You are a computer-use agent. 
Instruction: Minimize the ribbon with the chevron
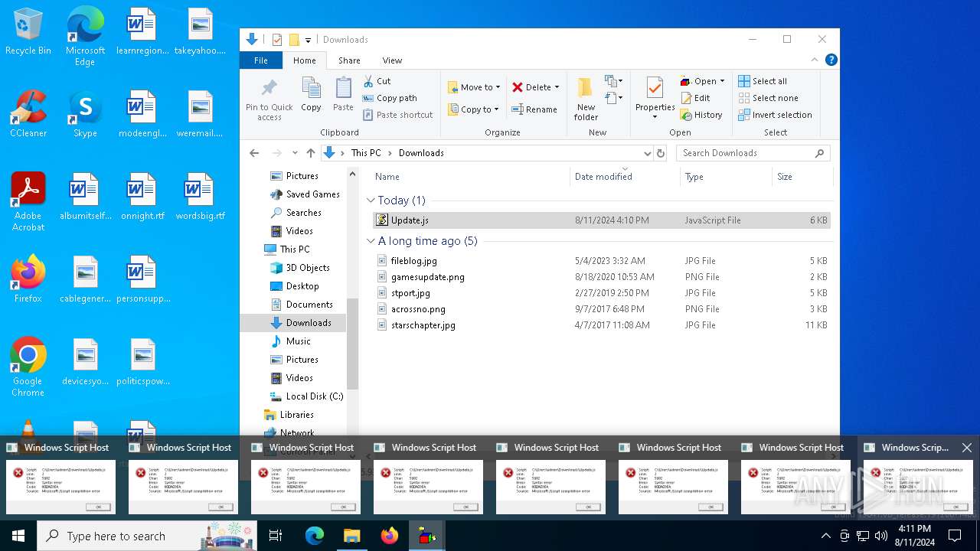pyautogui.click(x=815, y=60)
